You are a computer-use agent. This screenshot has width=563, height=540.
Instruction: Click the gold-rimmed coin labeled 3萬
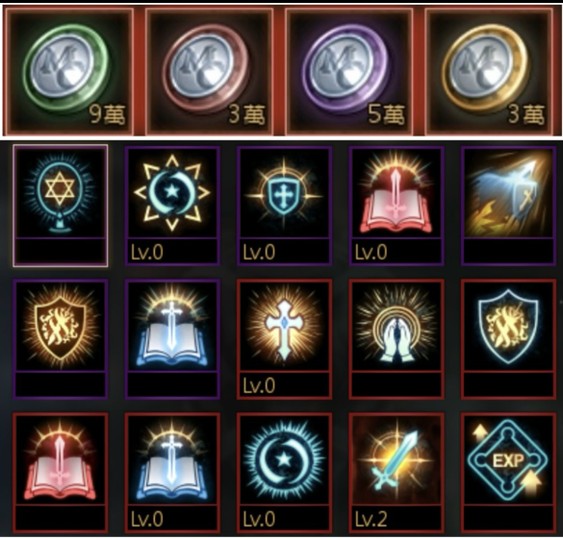[x=489, y=71]
